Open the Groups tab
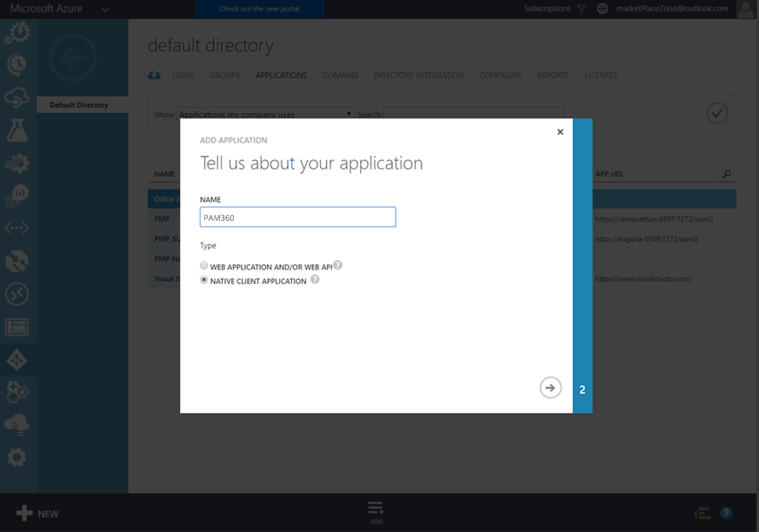Image resolution: width=759 pixels, height=532 pixels. [224, 76]
